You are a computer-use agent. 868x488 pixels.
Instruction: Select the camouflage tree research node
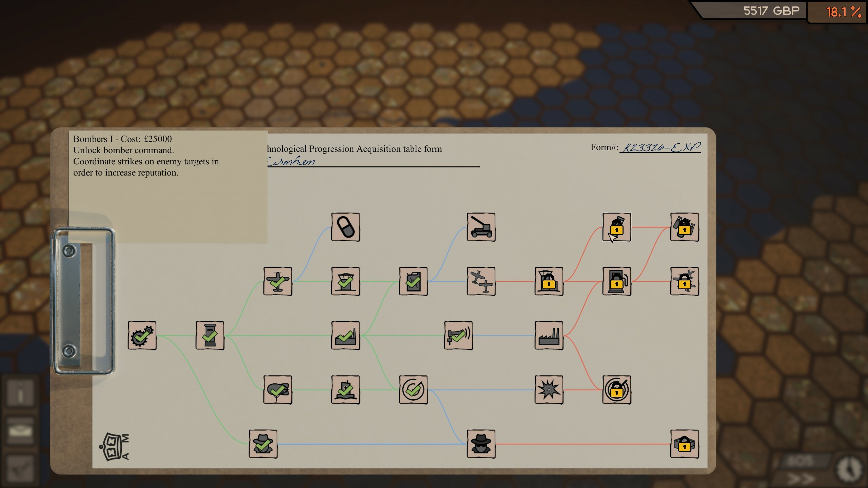point(278,390)
